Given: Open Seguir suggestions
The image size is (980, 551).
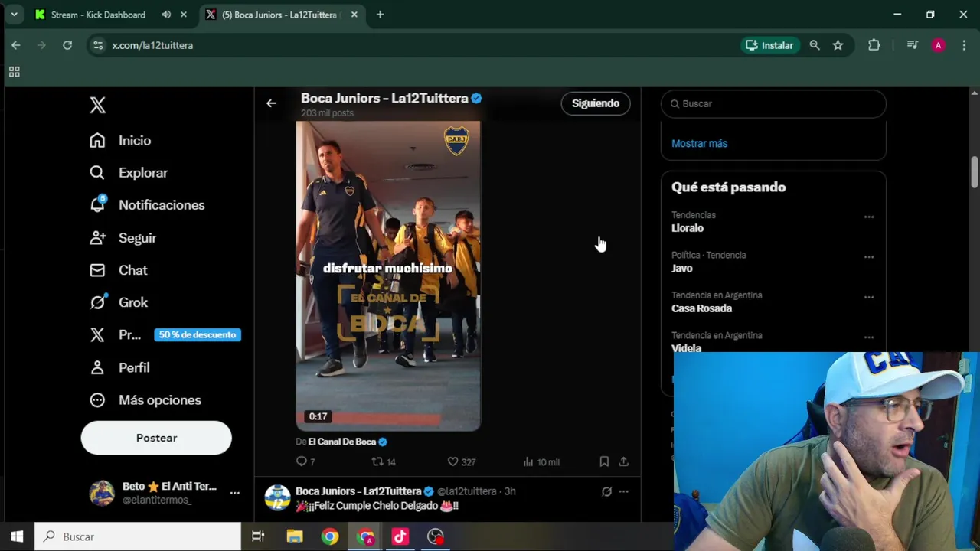Looking at the screenshot, I should [x=122, y=237].
